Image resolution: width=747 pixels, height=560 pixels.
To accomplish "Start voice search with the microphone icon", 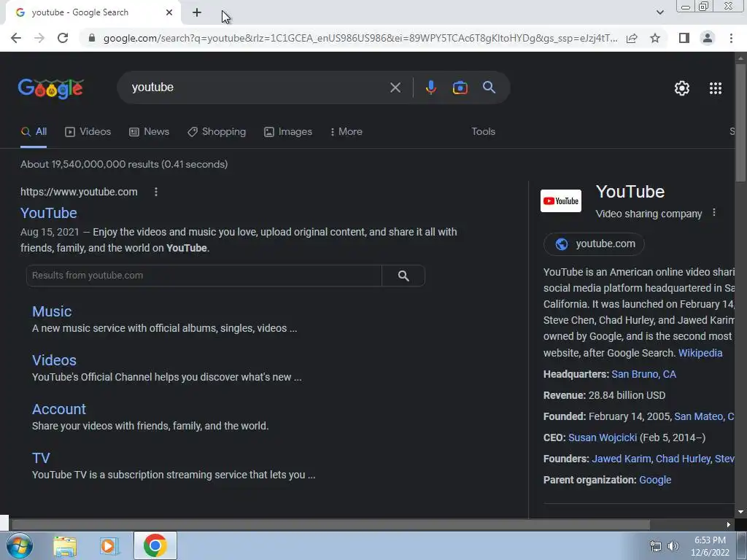I will (430, 87).
